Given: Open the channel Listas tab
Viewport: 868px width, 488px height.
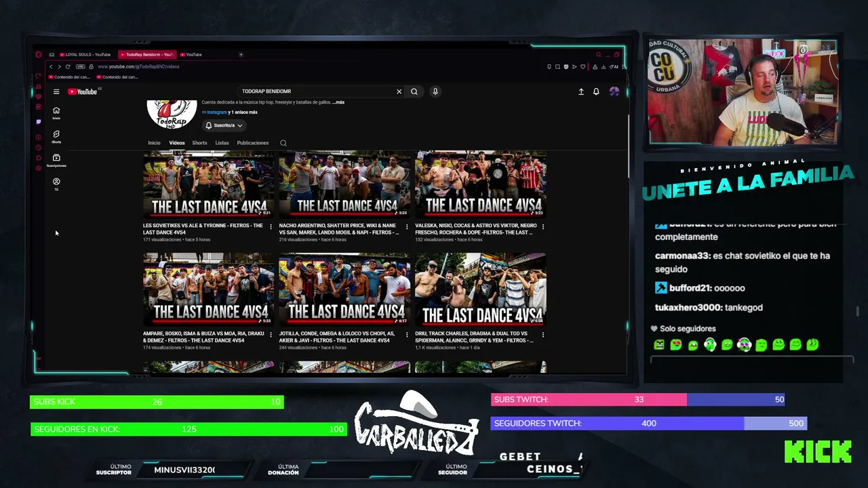Looking at the screenshot, I should (x=222, y=143).
